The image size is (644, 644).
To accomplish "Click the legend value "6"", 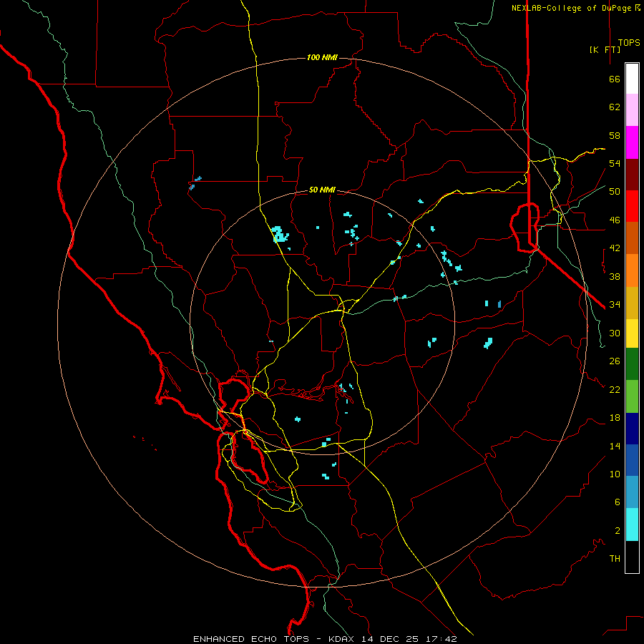I will pyautogui.click(x=618, y=502).
